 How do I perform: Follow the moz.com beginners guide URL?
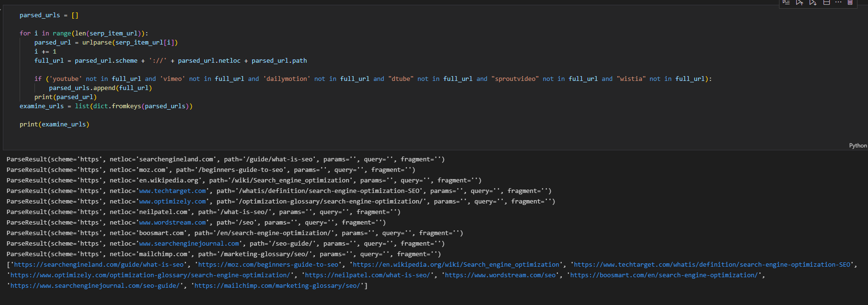click(x=268, y=265)
